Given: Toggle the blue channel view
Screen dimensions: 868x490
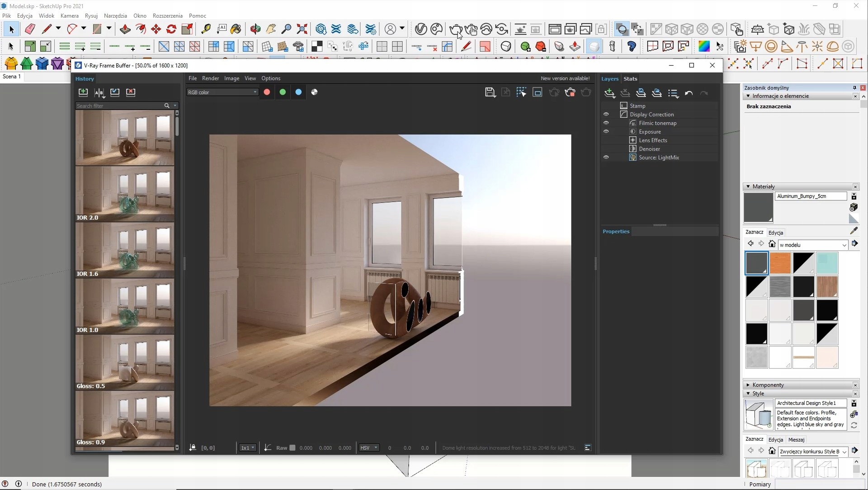Looking at the screenshot, I should click(298, 92).
